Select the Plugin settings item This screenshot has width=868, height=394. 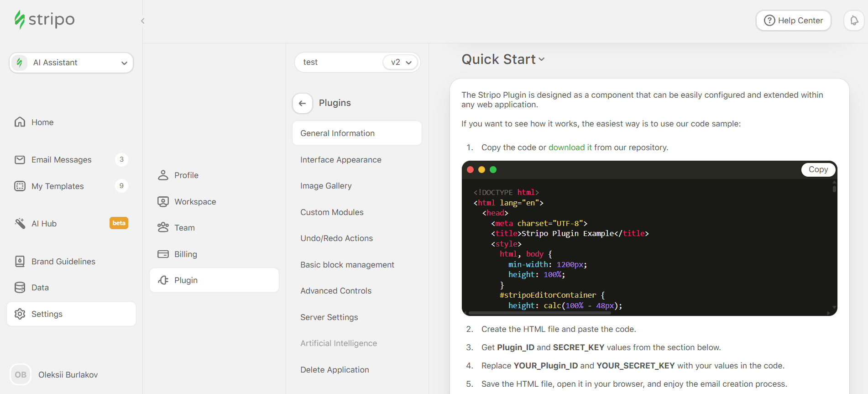(x=214, y=280)
